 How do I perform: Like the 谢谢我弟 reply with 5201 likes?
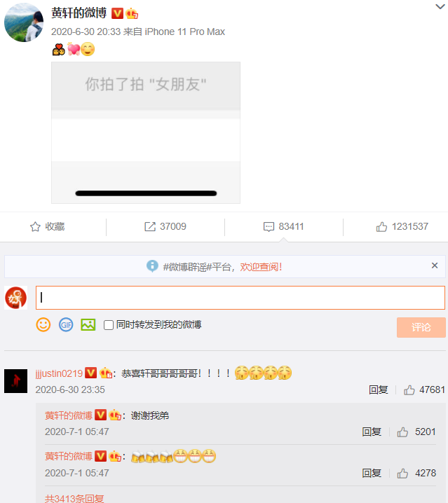416,432
